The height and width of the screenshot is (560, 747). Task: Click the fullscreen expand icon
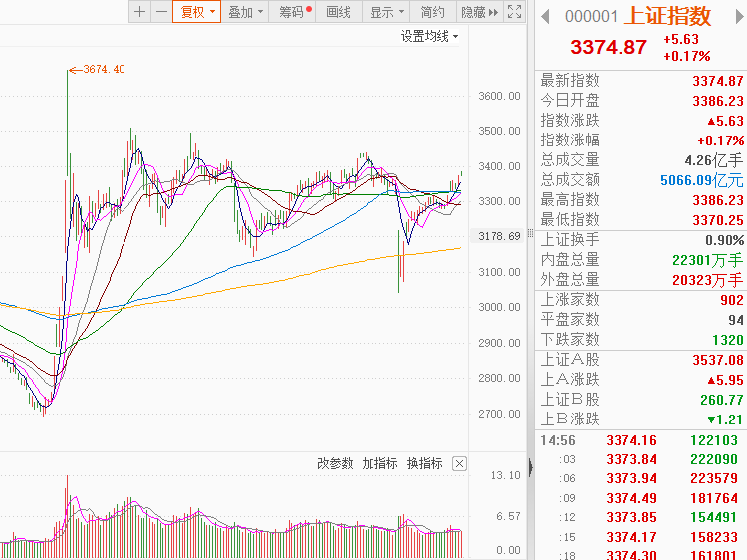[514, 12]
